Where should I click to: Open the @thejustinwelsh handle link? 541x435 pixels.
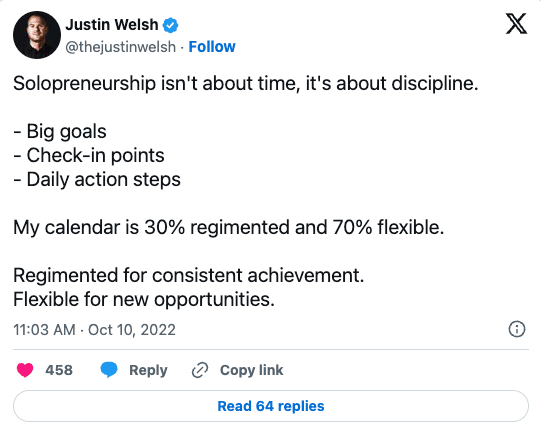[120, 47]
